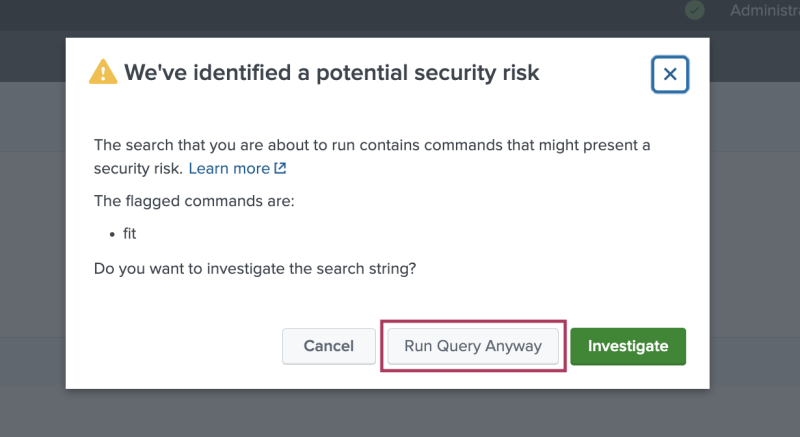Screen dimensions: 800x437
Task: Click the green checkmark status icon
Action: 694,10
